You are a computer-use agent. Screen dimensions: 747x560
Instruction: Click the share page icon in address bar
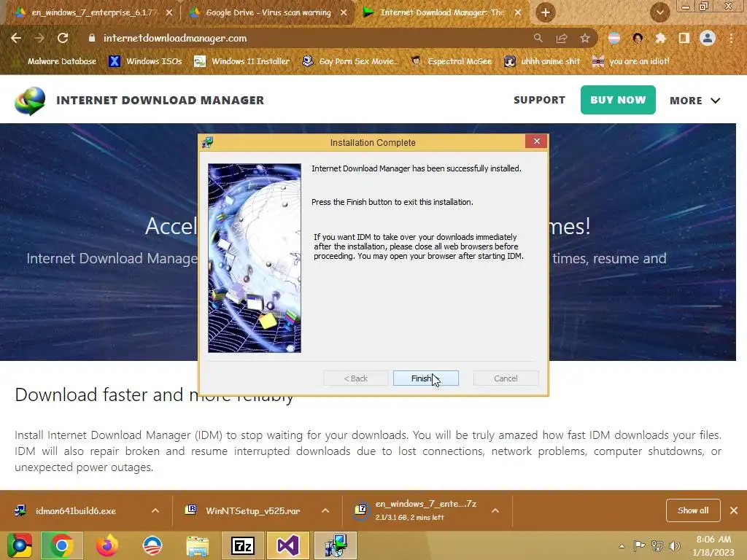pos(562,38)
